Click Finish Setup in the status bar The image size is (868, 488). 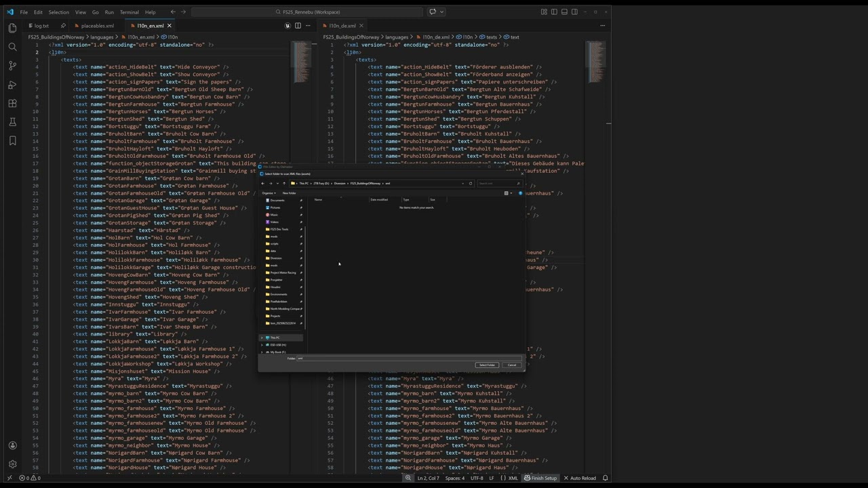point(540,478)
